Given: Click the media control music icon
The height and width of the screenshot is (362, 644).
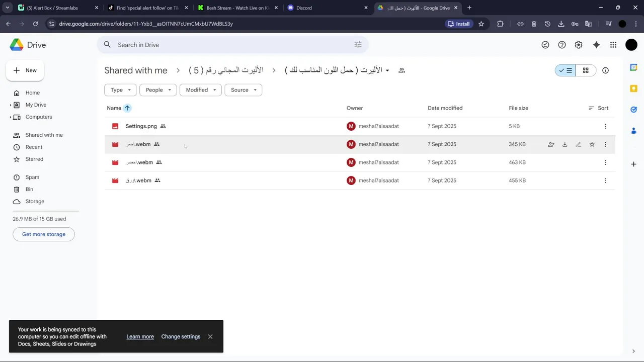Looking at the screenshot, I should pos(608,24).
